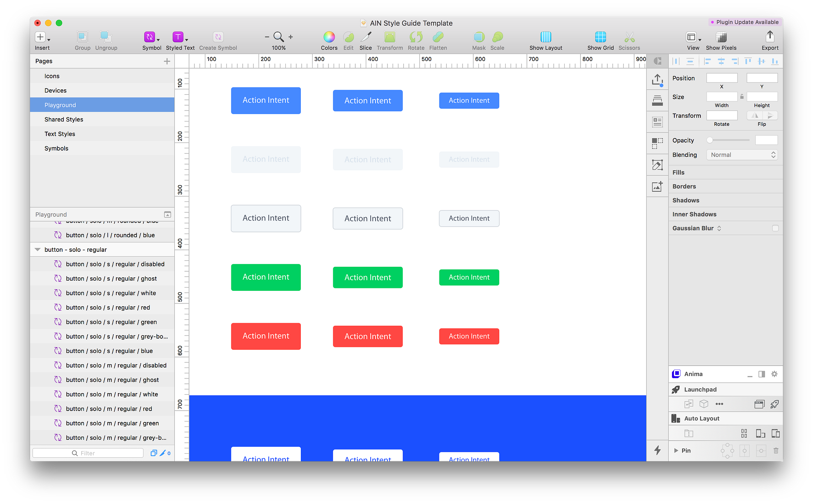This screenshot has height=504, width=813.
Task: Add a new page with plus button
Action: (x=167, y=61)
